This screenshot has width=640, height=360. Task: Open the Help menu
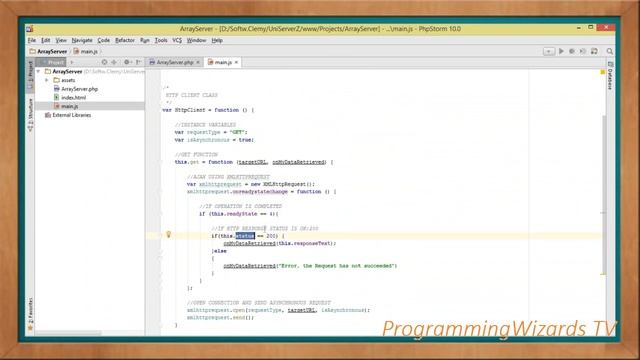click(x=217, y=40)
